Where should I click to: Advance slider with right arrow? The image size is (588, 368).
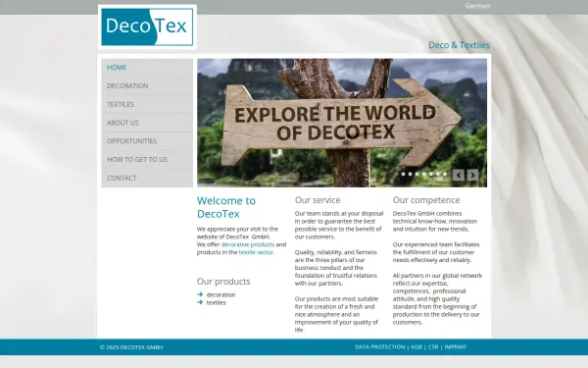point(472,175)
